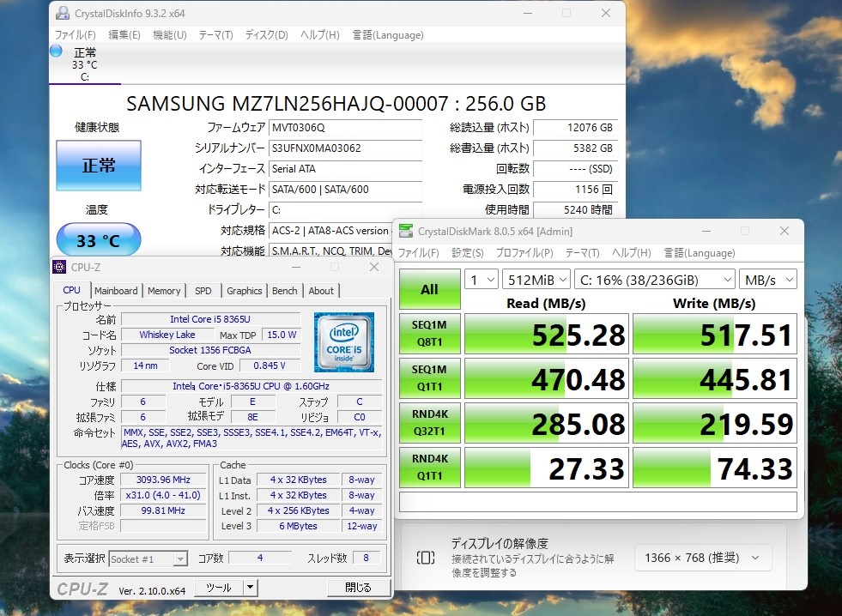Open 設定(S) menu in CrystalDiskMark
Image resolution: width=842 pixels, height=616 pixels.
(x=467, y=253)
